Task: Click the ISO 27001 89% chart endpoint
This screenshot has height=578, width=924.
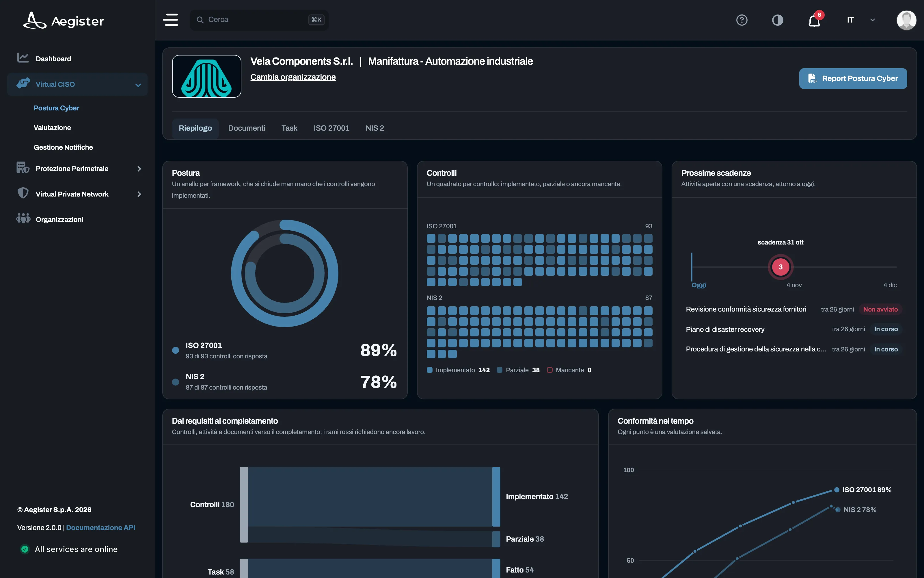Action: [837, 490]
